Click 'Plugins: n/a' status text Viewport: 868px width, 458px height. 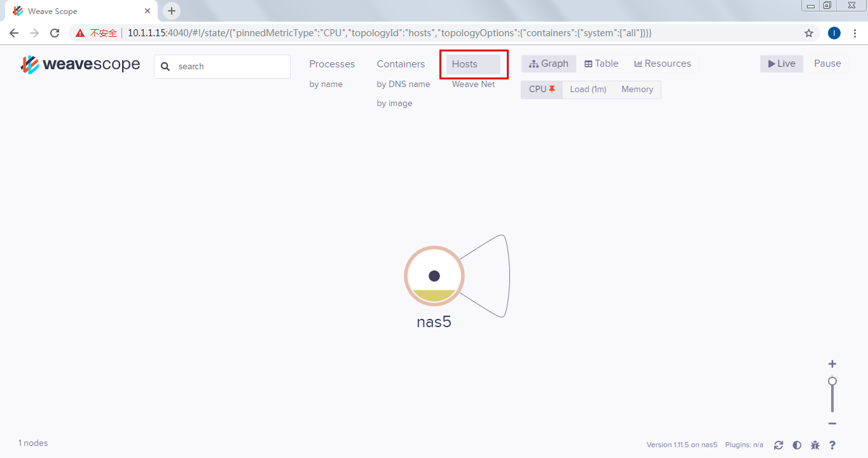coord(744,445)
